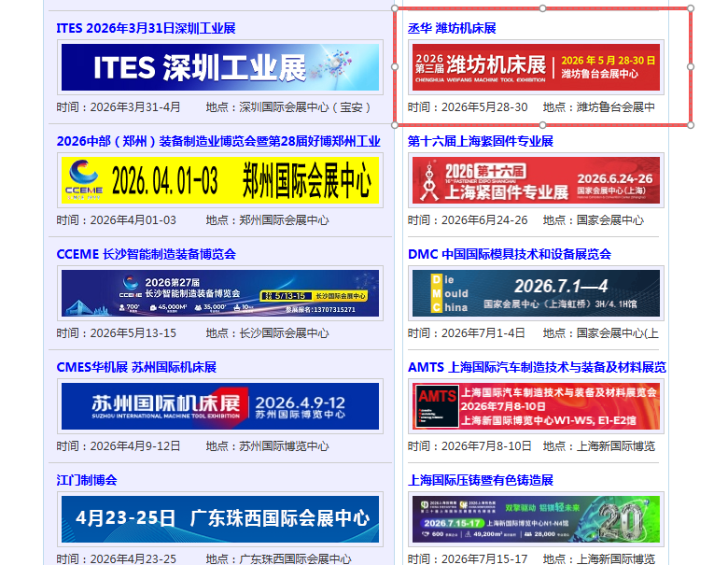Open the 2026中部（郑州）装备制造业博览会 title link
Image resolution: width=728 pixels, height=565 pixels.
218,141
